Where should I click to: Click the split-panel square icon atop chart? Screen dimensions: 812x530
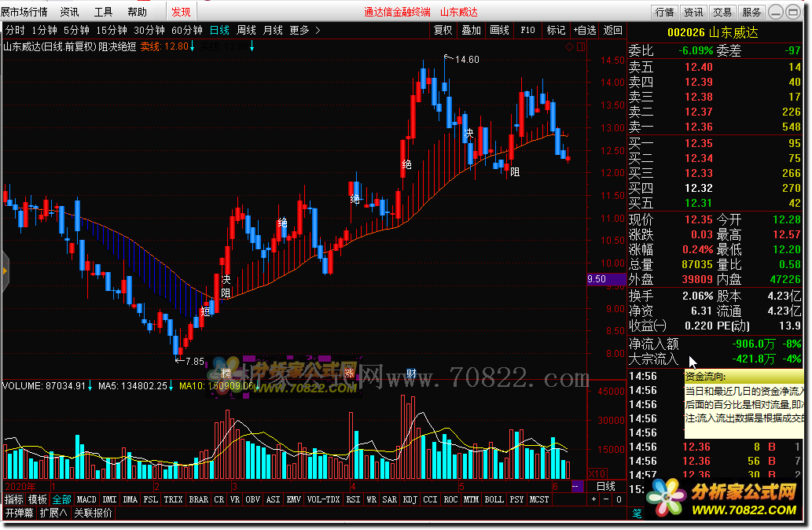pos(581,47)
